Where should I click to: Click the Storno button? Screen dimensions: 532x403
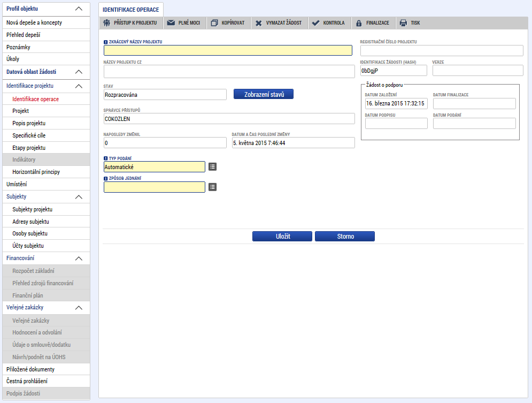[x=345, y=237]
